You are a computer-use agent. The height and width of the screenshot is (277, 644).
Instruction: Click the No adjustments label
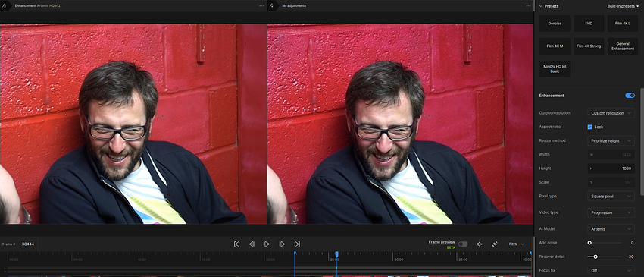coord(294,6)
